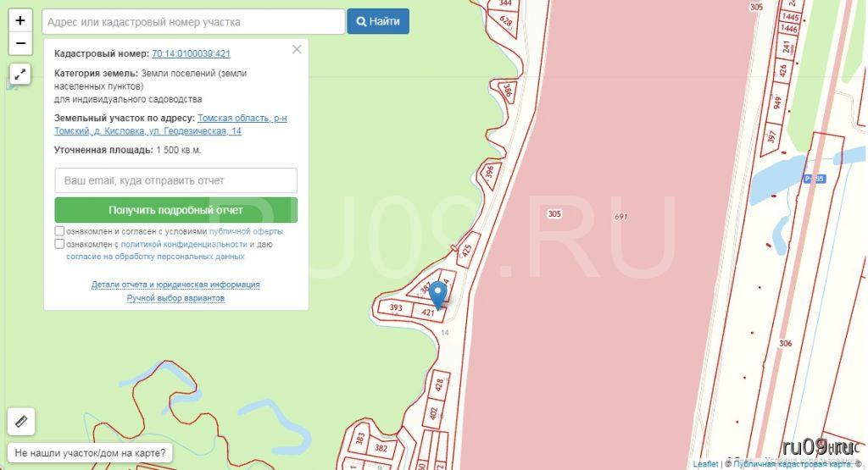The height and width of the screenshot is (470, 868).
Task: Click Не нашли участок/дом на карте button
Action: coord(90,453)
